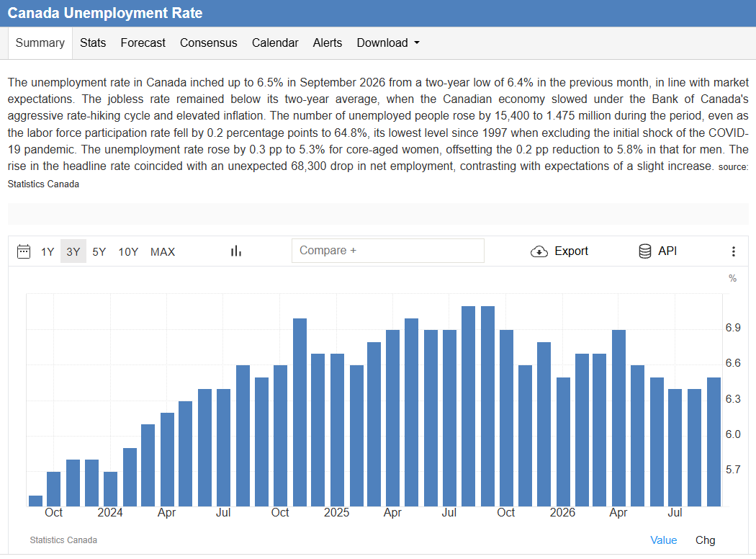Click the Statistics Canada chart footer label
Screen dimensions: 756x559
(x=63, y=540)
